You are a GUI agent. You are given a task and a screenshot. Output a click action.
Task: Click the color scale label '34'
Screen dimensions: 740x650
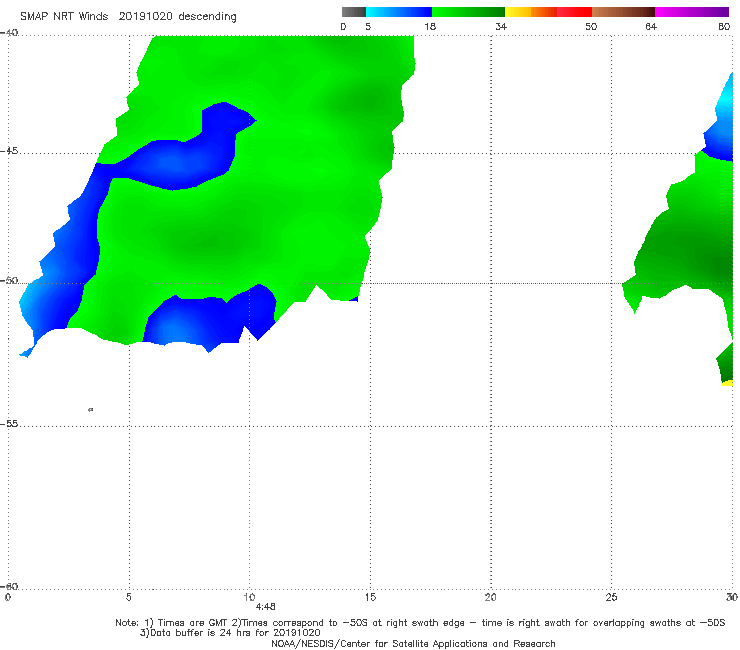click(501, 27)
